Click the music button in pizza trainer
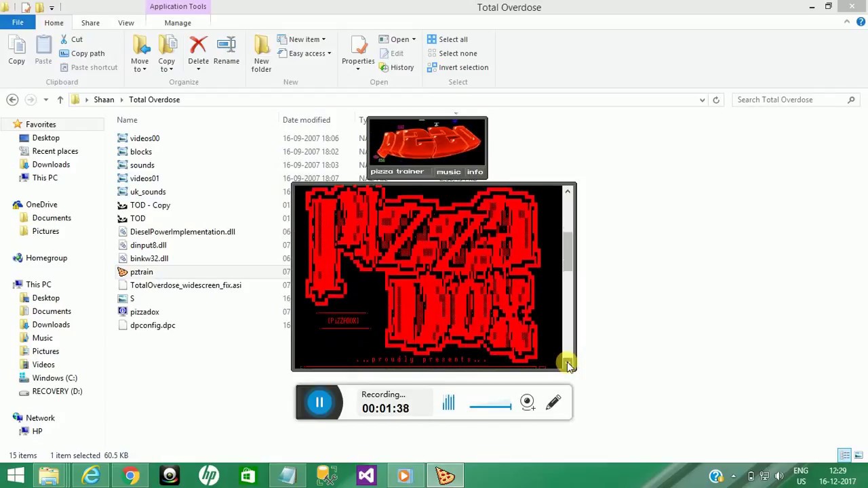This screenshot has width=868, height=488. [448, 171]
